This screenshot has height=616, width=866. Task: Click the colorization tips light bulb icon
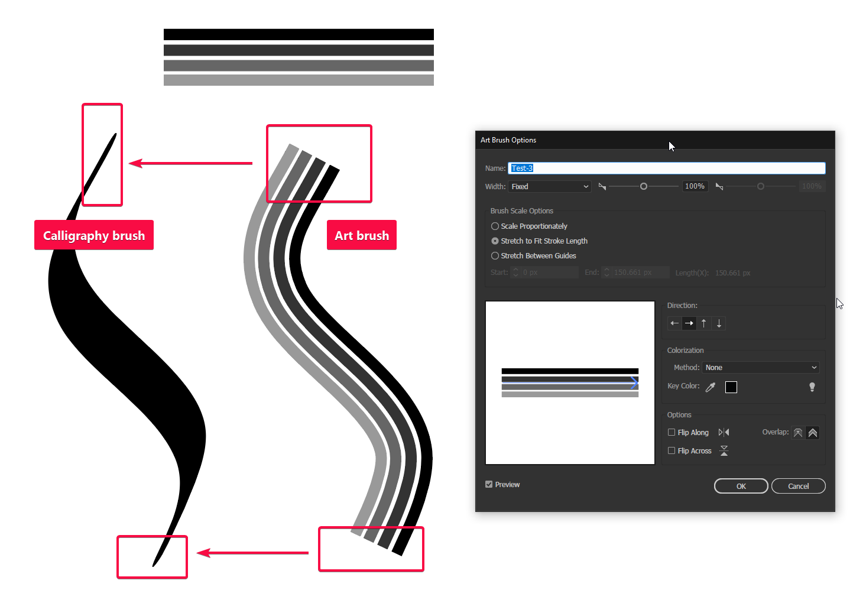click(x=812, y=387)
